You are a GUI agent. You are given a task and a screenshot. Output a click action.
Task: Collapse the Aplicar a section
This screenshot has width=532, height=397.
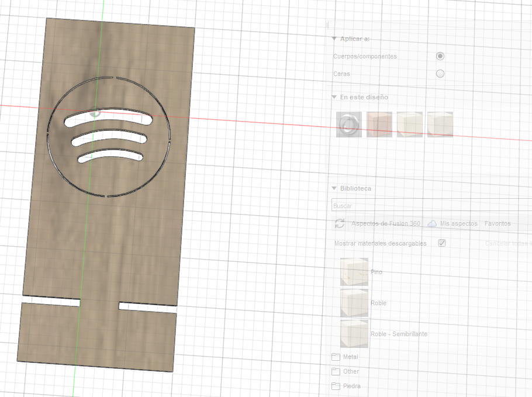pyautogui.click(x=334, y=39)
